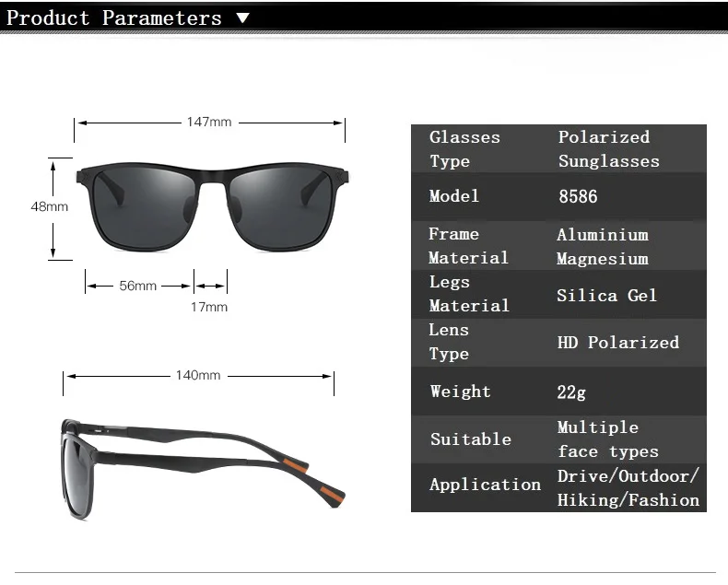Click the Model label cell
The height and width of the screenshot is (585, 728).
454,196
